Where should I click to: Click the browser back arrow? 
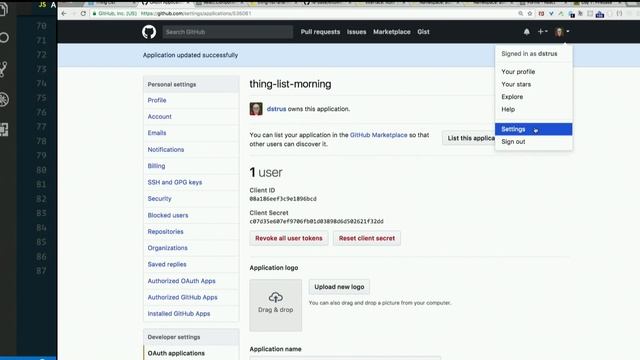64,13
